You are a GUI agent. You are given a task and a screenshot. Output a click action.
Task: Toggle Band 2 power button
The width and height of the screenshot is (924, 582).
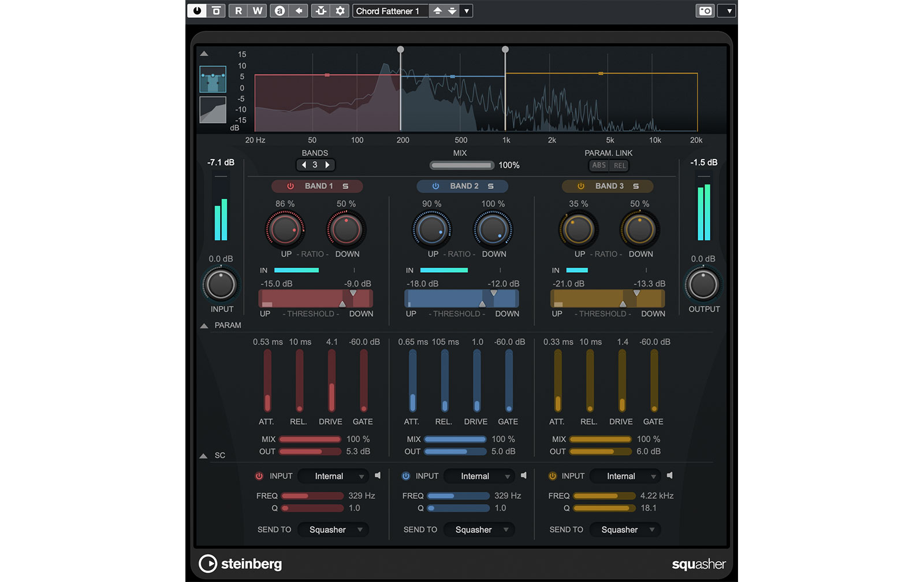point(435,186)
